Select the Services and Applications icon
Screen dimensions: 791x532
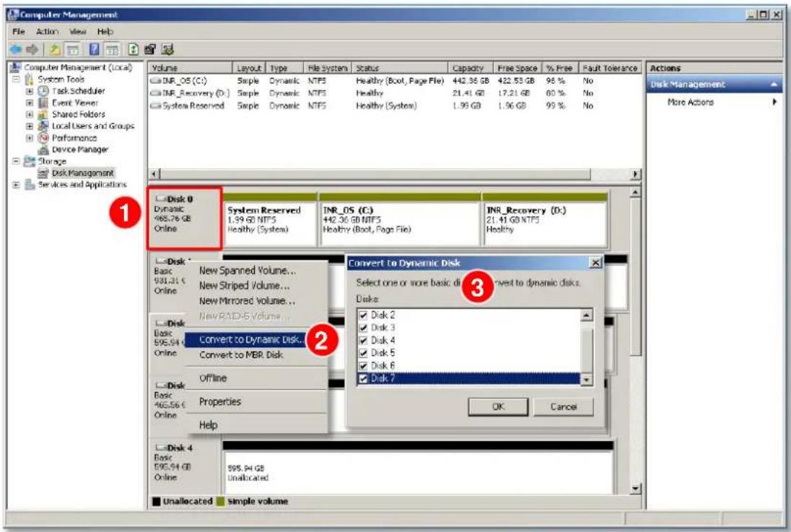(30, 185)
